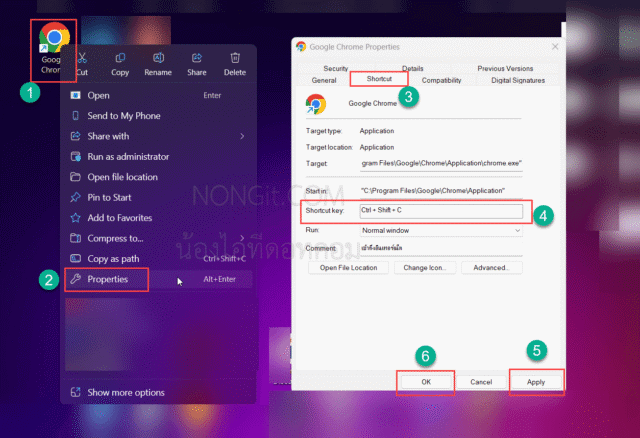Click the shield icon beside Run as administrator
640x438 pixels.
[76, 156]
